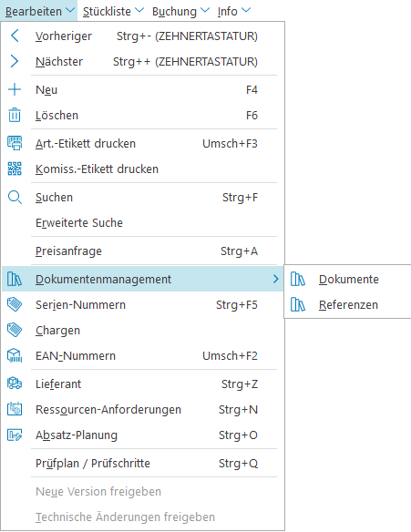Click the QR code icon for Komiss.-Etikett
Image resolution: width=411 pixels, height=532 pixels.
15,169
